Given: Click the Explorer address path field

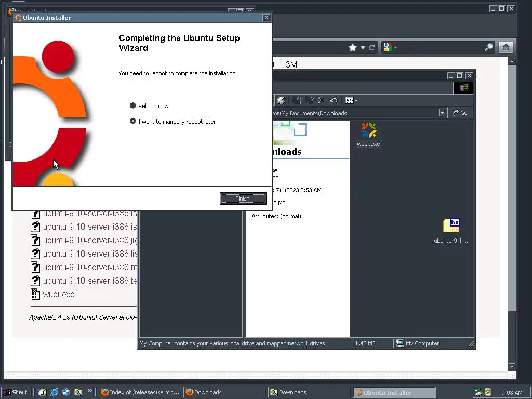Looking at the screenshot, I should tap(354, 113).
